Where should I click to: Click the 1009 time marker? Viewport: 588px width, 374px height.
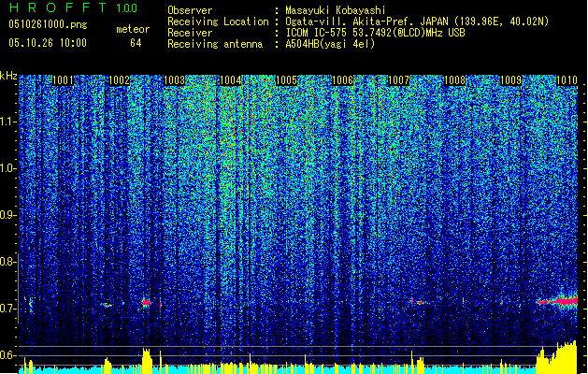(510, 79)
